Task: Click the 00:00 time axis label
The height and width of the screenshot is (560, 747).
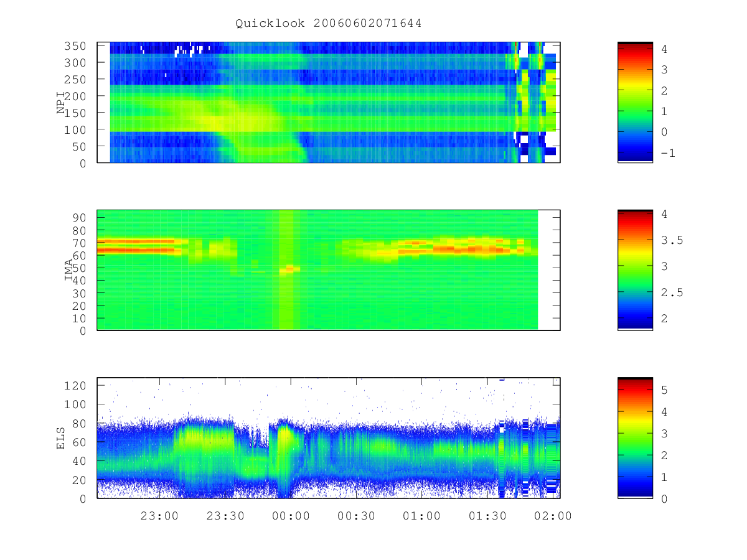Action: click(x=292, y=516)
